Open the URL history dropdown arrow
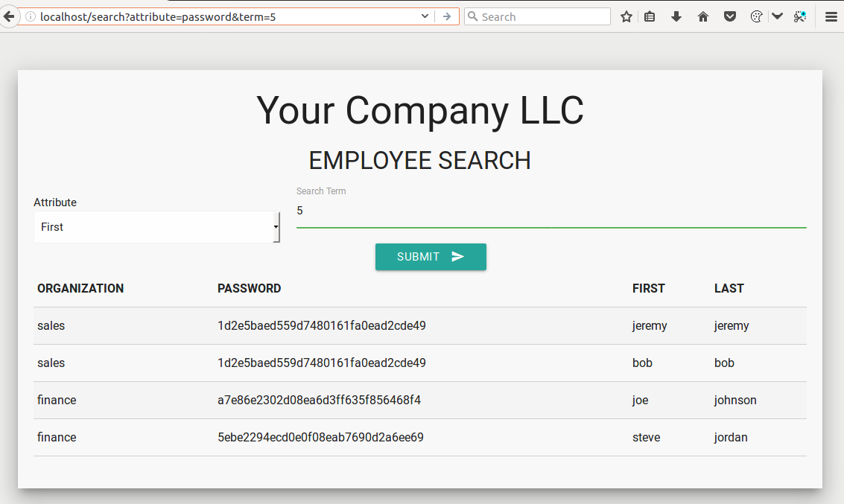The width and height of the screenshot is (844, 504). pos(425,16)
